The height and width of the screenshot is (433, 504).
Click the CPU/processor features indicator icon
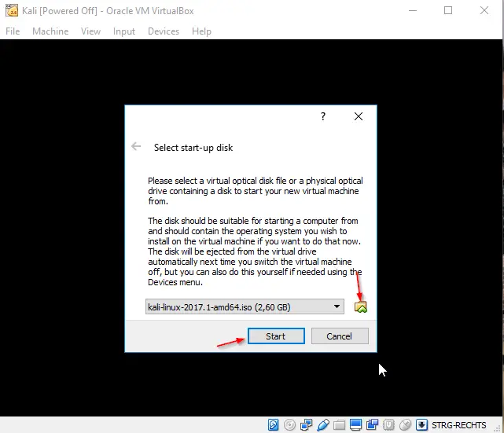click(x=388, y=424)
